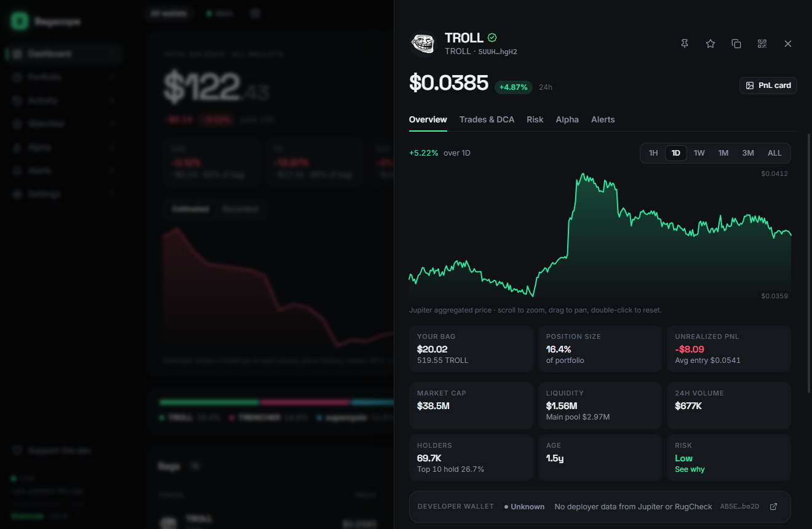Click the $677K 24h volume figure
Image resolution: width=812 pixels, height=529 pixels.
(x=688, y=406)
